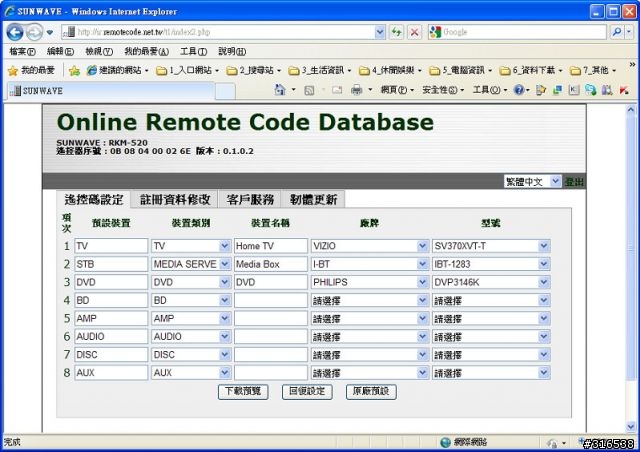
Task: Open the 建議的網站 favorites link
Action: [x=117, y=71]
